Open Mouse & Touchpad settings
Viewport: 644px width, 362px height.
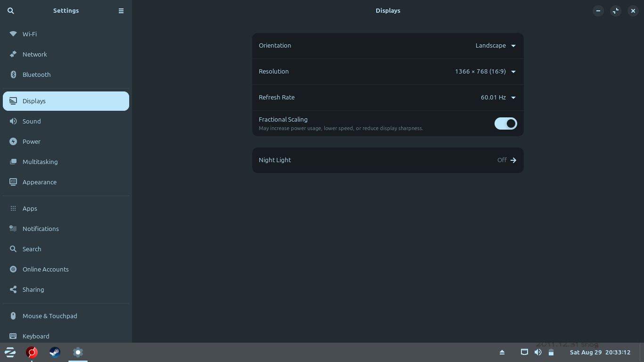(66, 316)
